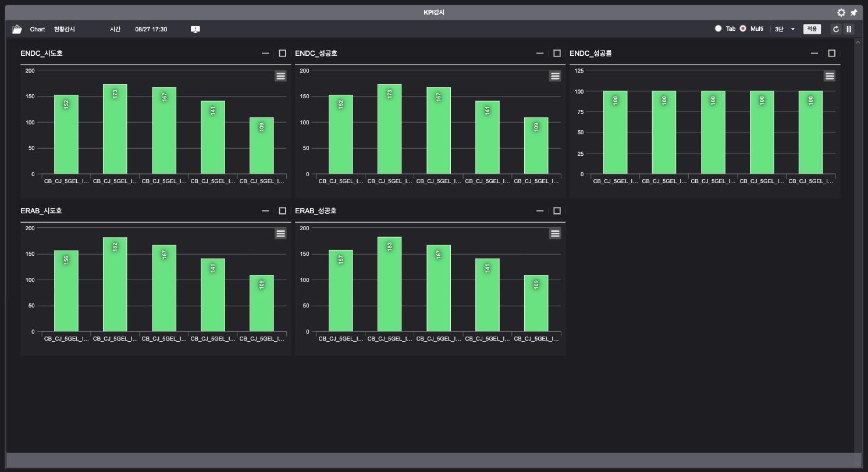The width and height of the screenshot is (868, 472).
Task: Open ERAB_성공호 chart hamburger menu
Action: tap(555, 234)
